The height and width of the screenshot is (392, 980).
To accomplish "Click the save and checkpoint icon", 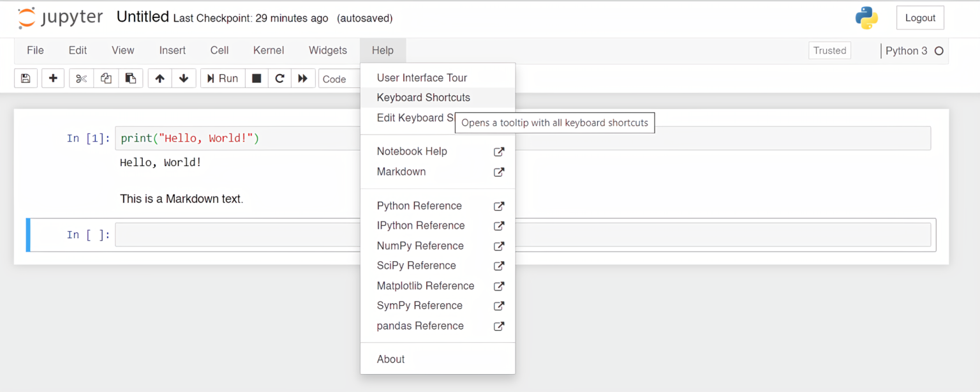I will 26,79.
